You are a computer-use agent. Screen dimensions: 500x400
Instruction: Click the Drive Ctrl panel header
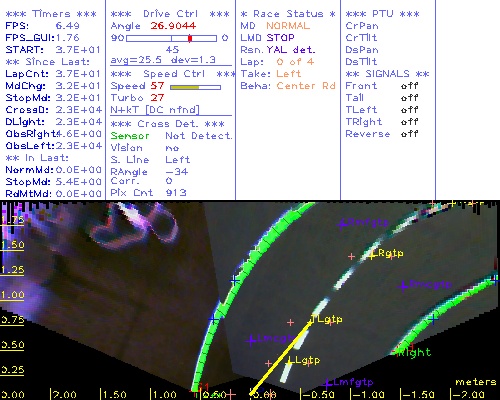pyautogui.click(x=170, y=14)
